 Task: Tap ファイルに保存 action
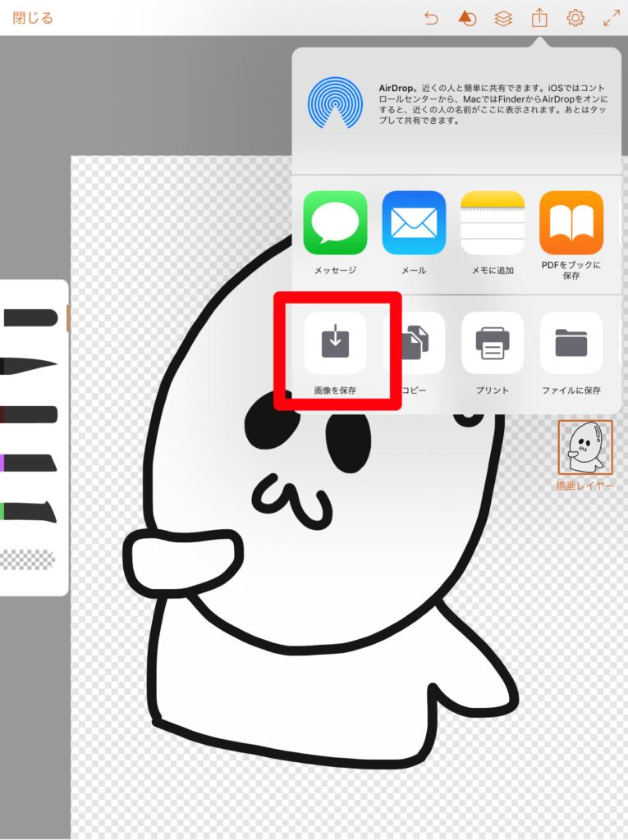tap(571, 343)
